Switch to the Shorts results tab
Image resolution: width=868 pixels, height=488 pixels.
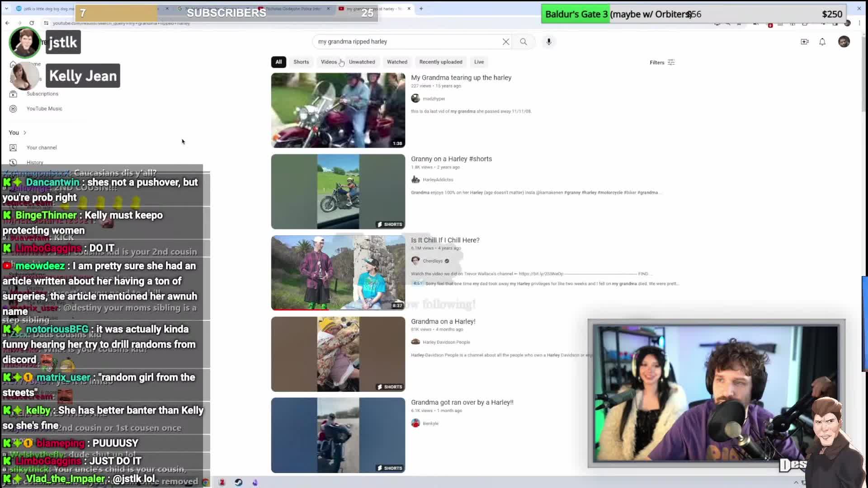pyautogui.click(x=301, y=62)
